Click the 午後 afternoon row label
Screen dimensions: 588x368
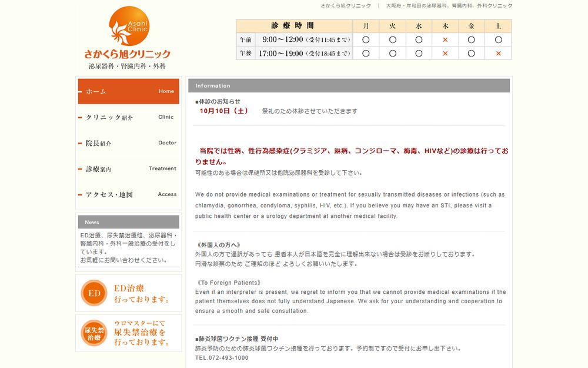tap(246, 54)
